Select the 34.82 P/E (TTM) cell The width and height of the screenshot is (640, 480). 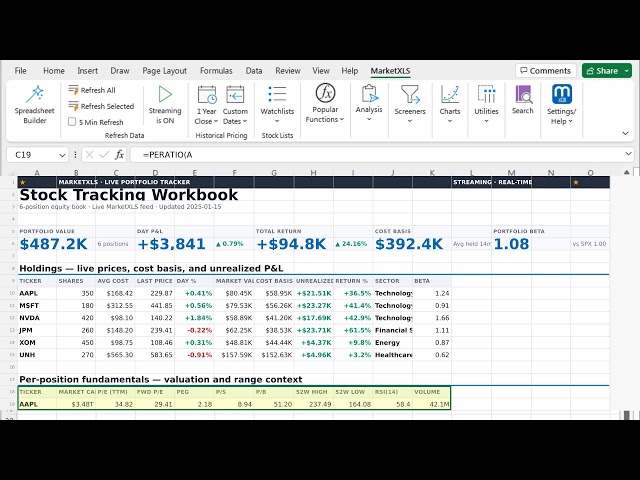116,404
